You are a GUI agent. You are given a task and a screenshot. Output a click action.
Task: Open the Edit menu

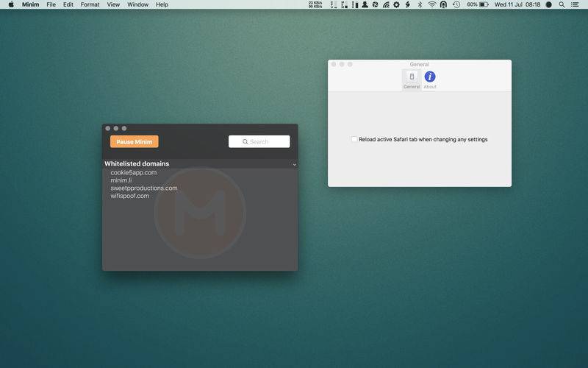click(68, 4)
